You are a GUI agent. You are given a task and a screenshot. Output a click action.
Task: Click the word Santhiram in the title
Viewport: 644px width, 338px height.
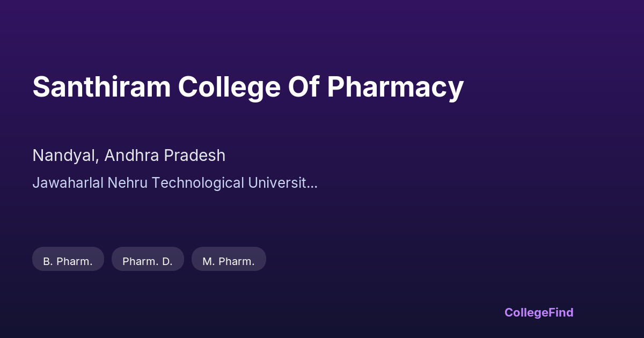101,87
